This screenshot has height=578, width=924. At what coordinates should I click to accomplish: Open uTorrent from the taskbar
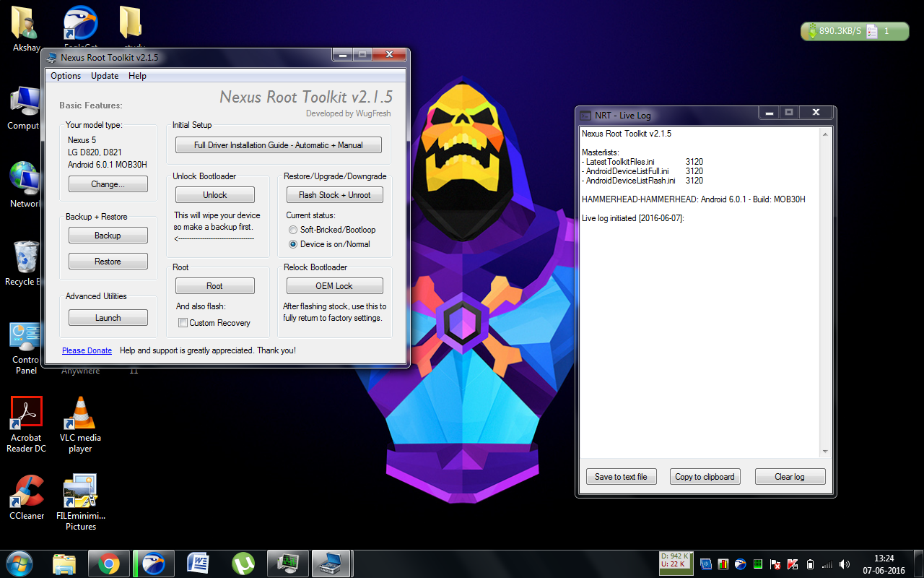243,563
